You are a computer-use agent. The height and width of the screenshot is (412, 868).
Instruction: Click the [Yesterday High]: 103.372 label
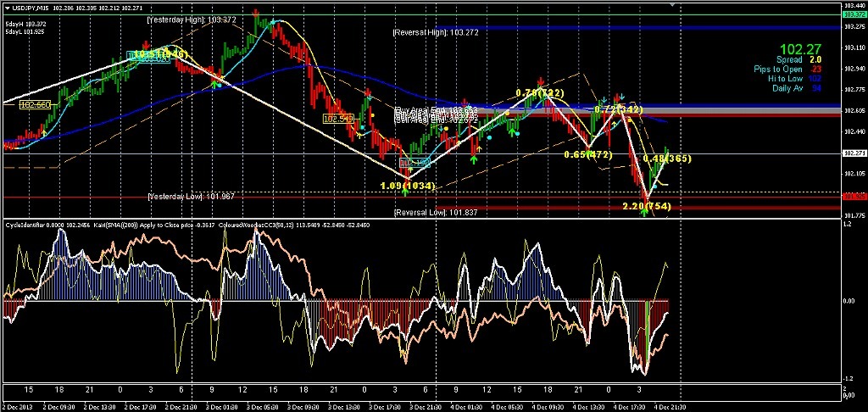tap(192, 19)
